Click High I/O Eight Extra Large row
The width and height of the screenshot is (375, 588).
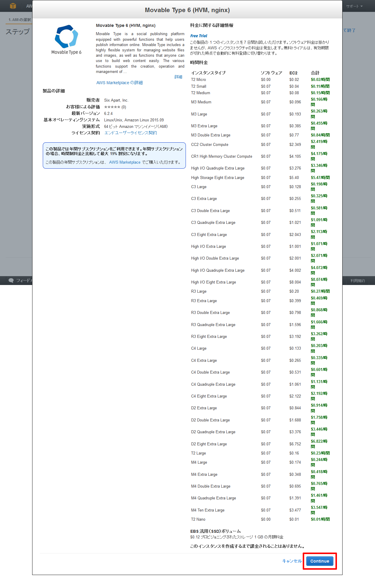(x=260, y=282)
